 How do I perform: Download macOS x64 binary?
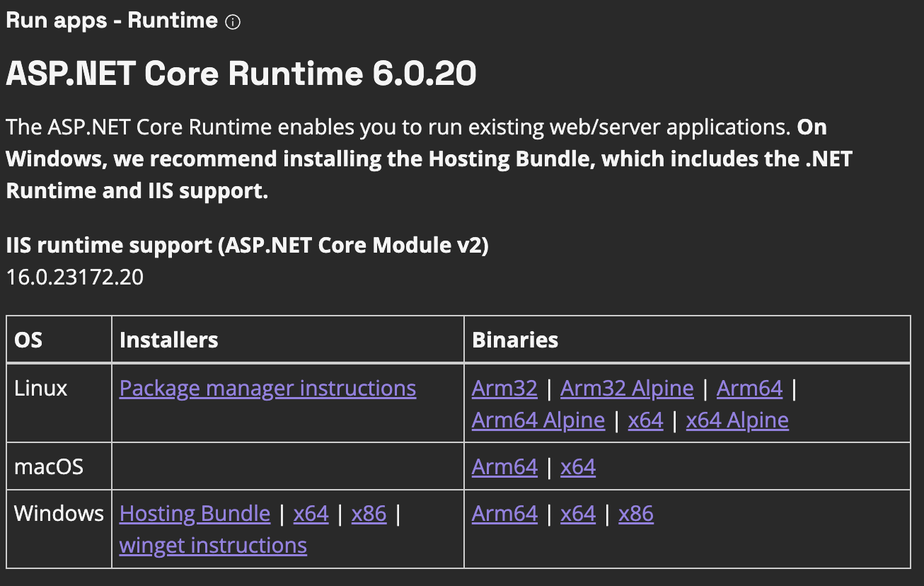pos(578,467)
